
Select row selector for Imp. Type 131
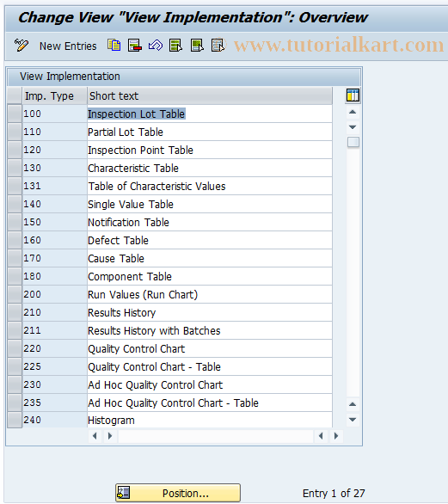[15, 186]
